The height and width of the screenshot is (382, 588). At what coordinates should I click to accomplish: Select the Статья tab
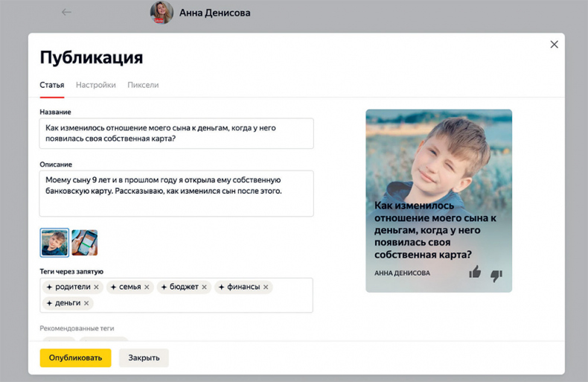(51, 85)
